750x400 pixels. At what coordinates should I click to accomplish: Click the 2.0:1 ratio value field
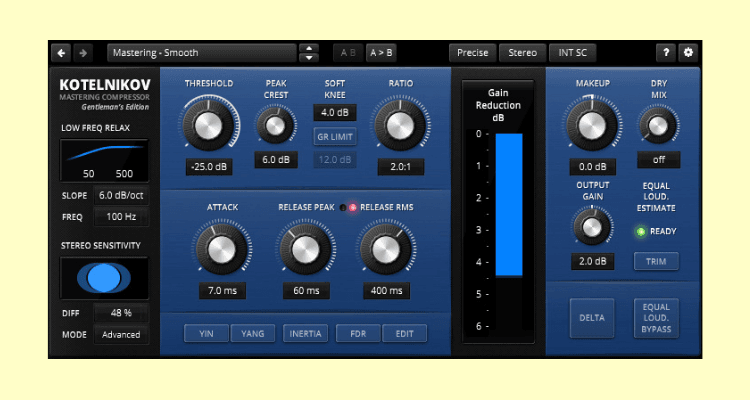coord(400,167)
